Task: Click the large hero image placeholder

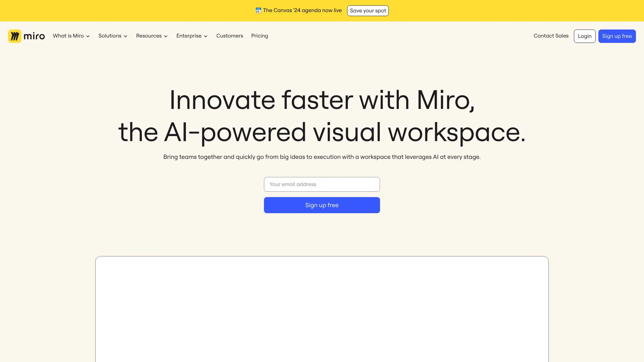Action: click(x=322, y=308)
